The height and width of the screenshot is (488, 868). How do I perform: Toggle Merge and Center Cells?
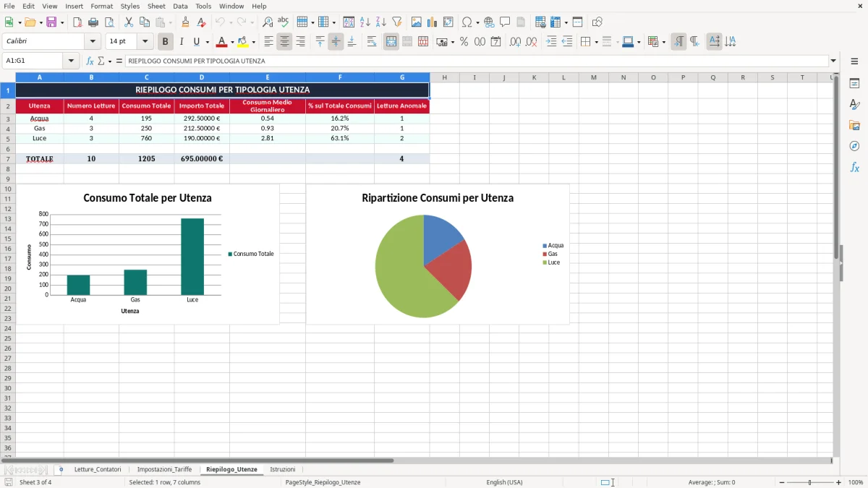coord(391,42)
